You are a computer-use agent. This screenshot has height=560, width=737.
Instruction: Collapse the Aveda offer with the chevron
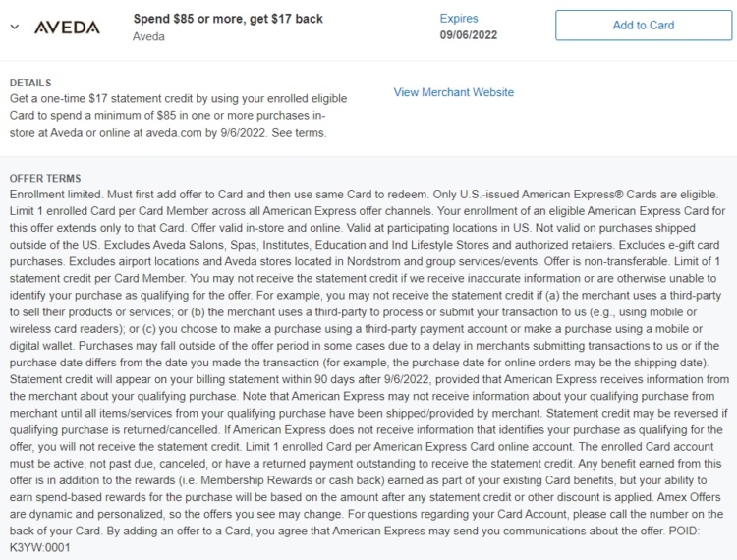coord(15,27)
